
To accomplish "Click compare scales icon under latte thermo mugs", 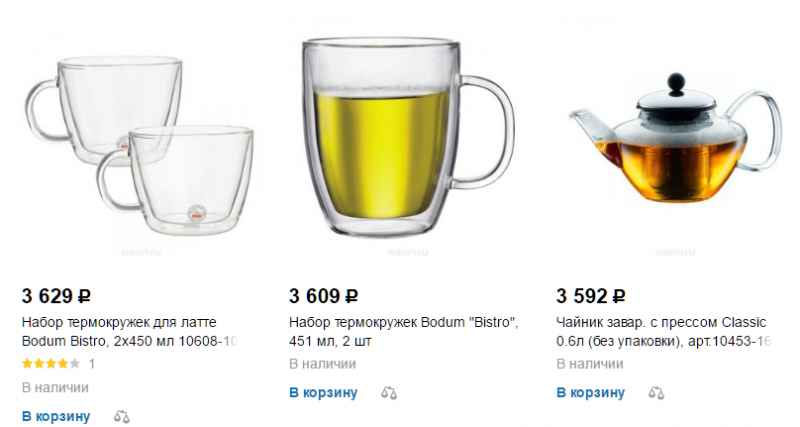I will pyautogui.click(x=121, y=417).
